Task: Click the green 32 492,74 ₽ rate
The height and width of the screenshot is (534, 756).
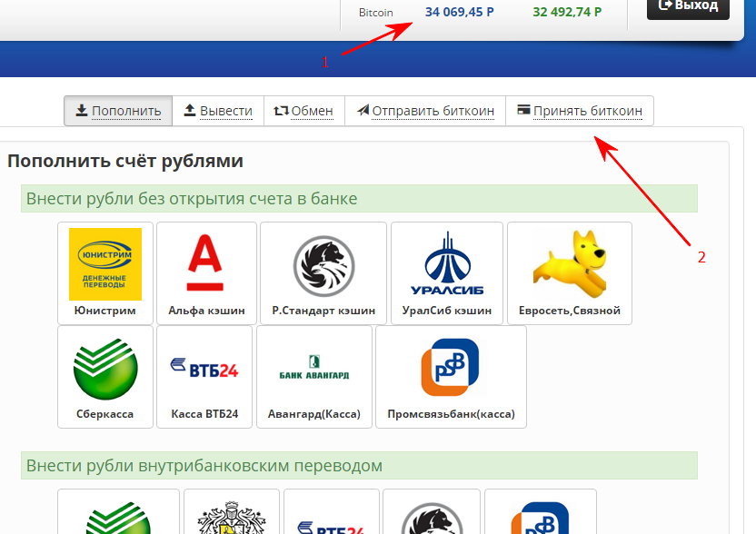Action: tap(567, 12)
